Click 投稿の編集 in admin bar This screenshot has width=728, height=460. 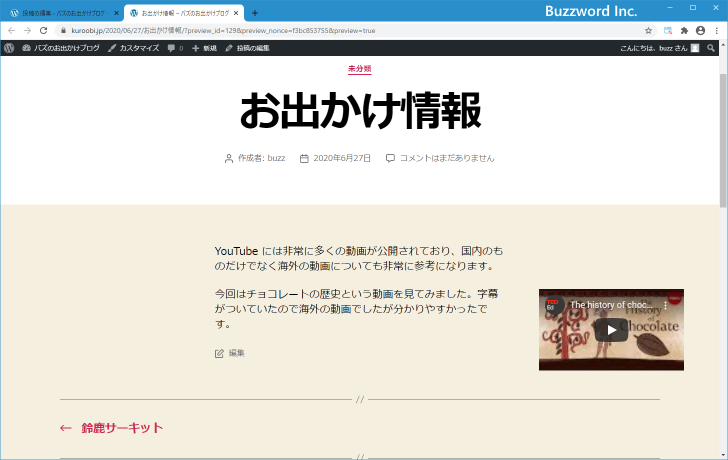tap(247, 48)
